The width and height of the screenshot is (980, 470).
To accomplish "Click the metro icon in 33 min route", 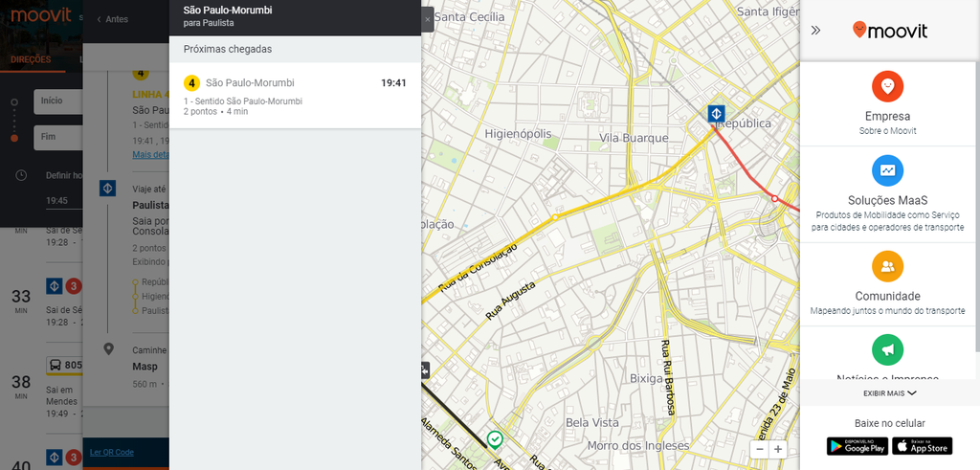I will coord(55,286).
